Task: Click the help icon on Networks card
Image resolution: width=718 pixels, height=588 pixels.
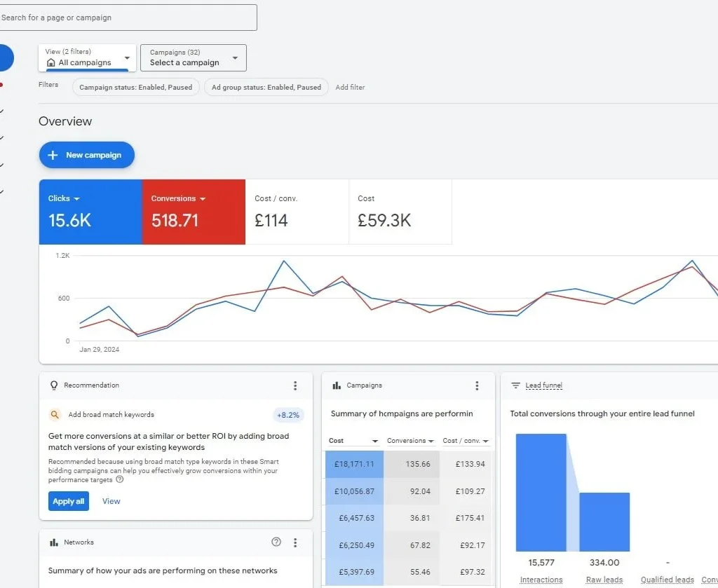Action: tap(276, 542)
